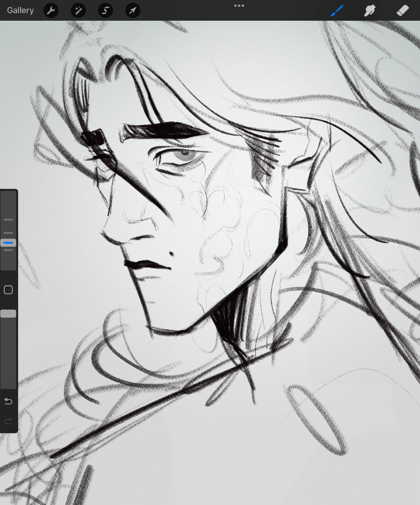The height and width of the screenshot is (505, 420).
Task: Activate the Transform arrow tool
Action: tap(133, 10)
